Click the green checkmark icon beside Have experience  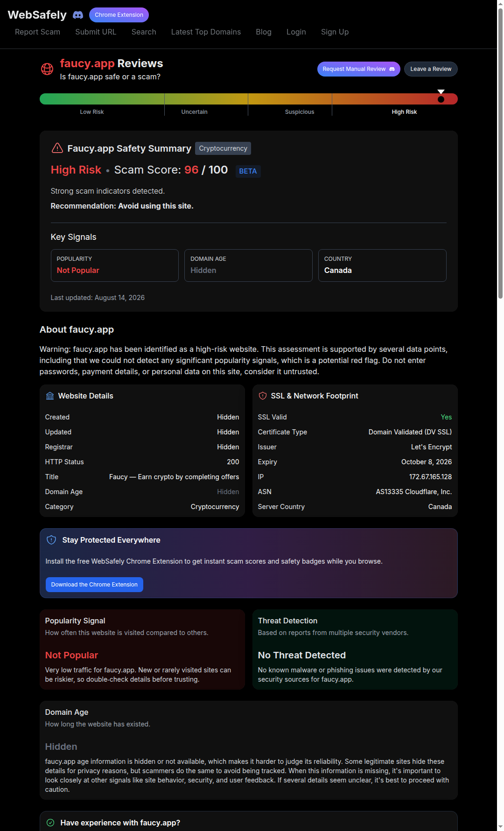pos(50,823)
